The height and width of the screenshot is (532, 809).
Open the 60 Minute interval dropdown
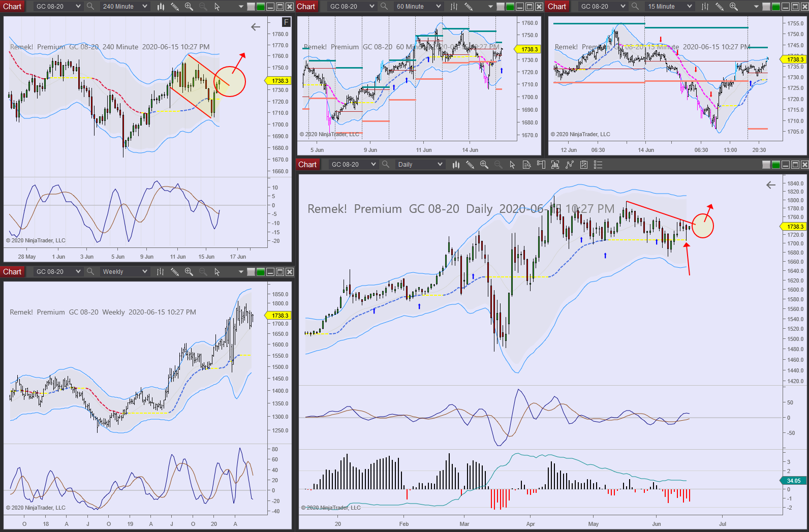(418, 7)
